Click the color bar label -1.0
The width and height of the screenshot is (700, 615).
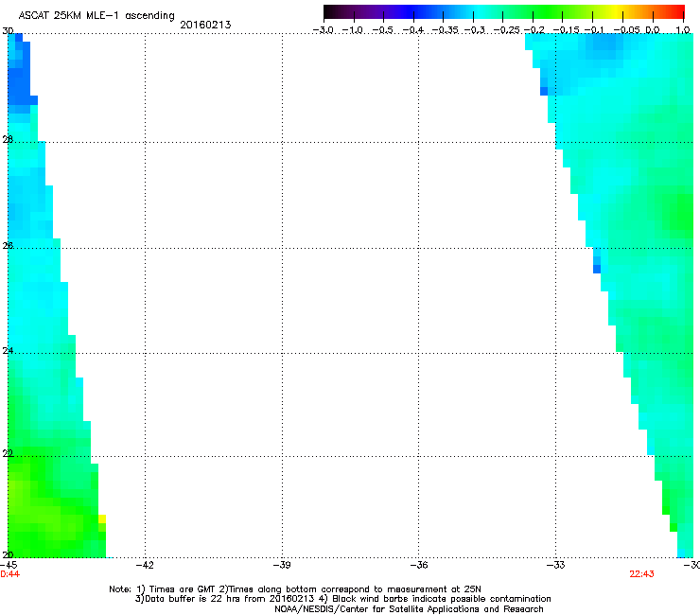(x=353, y=30)
